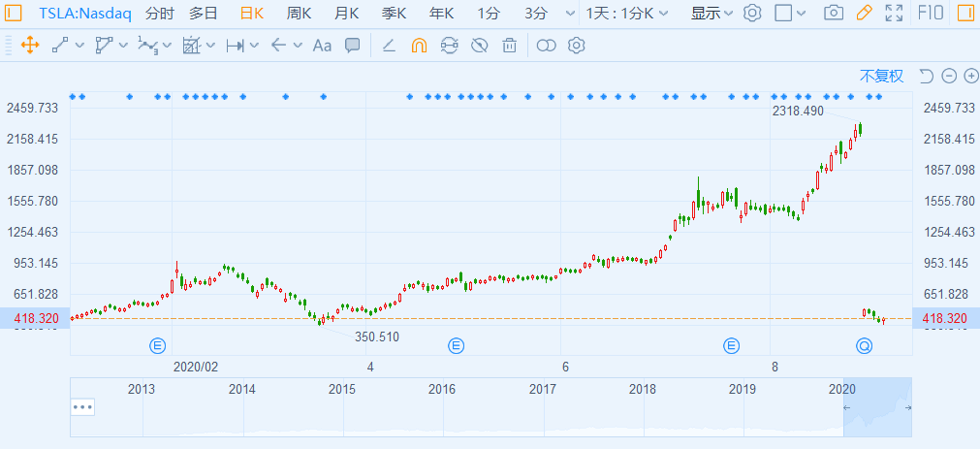The image size is (980, 449).
Task: Switch to 年K tab
Action: pyautogui.click(x=442, y=14)
